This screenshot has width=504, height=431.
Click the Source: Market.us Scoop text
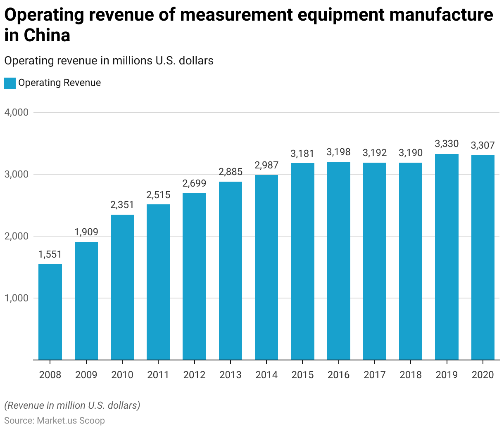pos(55,421)
